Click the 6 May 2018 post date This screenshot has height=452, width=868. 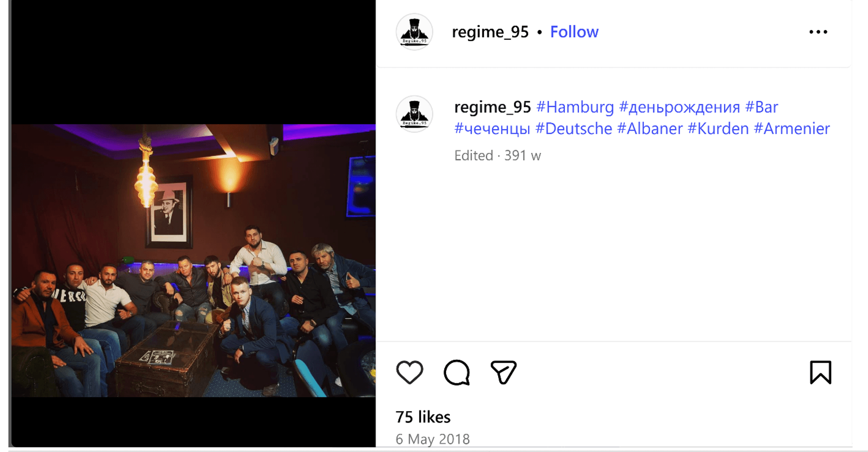point(433,439)
